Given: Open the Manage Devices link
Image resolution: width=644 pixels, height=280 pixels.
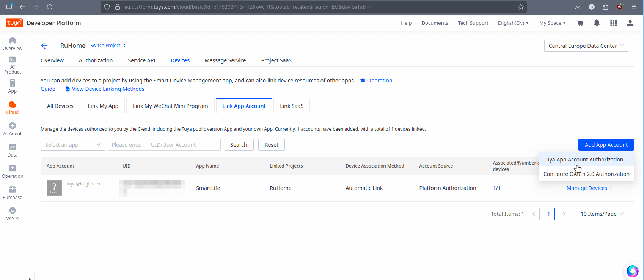Looking at the screenshot, I should pyautogui.click(x=586, y=188).
